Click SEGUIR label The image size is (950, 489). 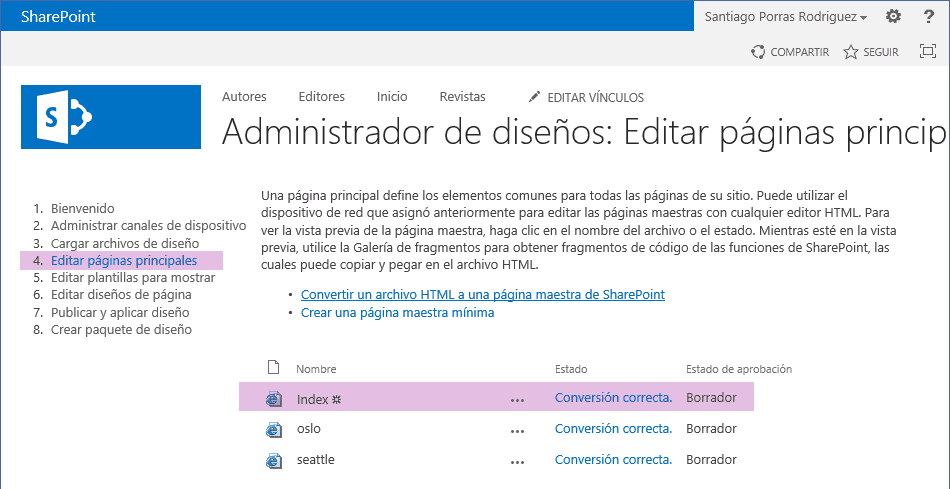click(x=881, y=53)
